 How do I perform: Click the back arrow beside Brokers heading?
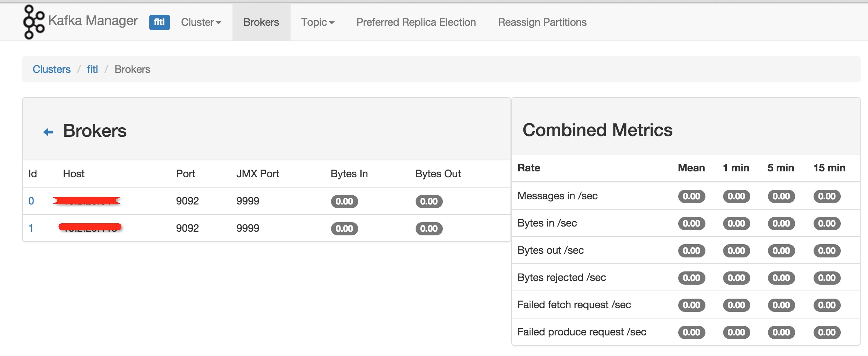point(48,132)
